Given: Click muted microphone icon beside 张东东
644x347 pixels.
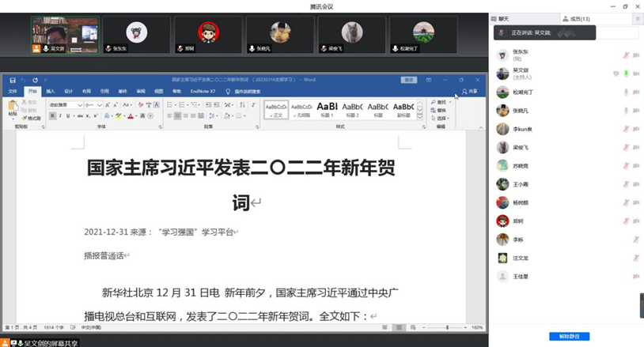Looking at the screenshot, I should (625, 55).
